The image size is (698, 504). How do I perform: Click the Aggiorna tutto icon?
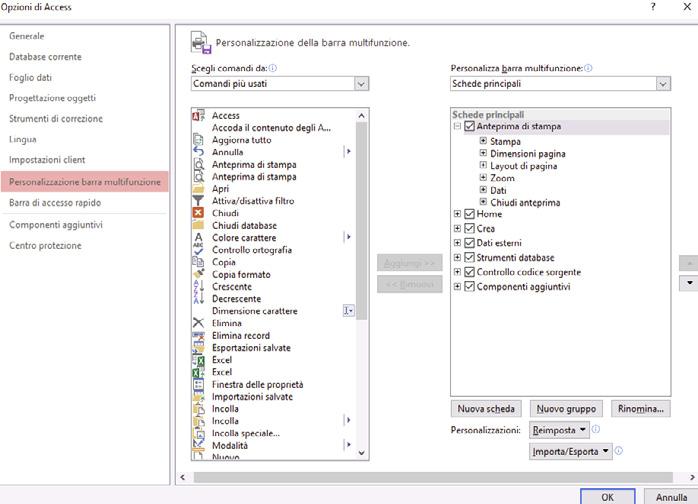[x=198, y=140]
